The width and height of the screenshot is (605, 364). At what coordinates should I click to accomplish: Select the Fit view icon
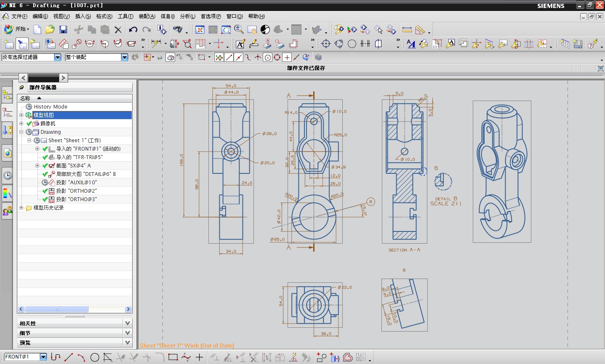tap(200, 29)
